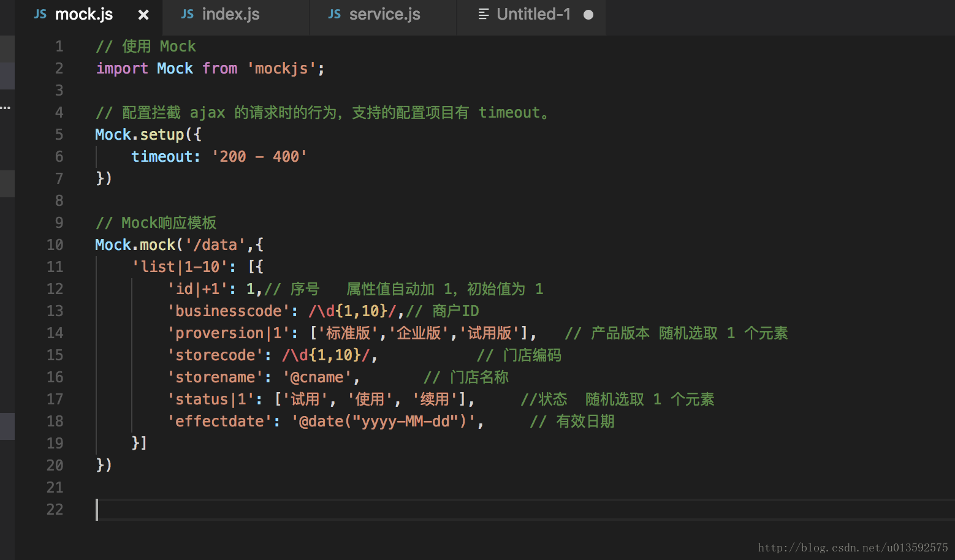Open the service.js tab
The width and height of the screenshot is (955, 560).
click(x=384, y=15)
